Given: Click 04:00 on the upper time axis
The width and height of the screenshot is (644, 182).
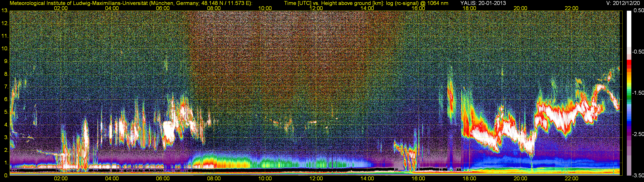Looking at the screenshot, I should [x=112, y=8].
